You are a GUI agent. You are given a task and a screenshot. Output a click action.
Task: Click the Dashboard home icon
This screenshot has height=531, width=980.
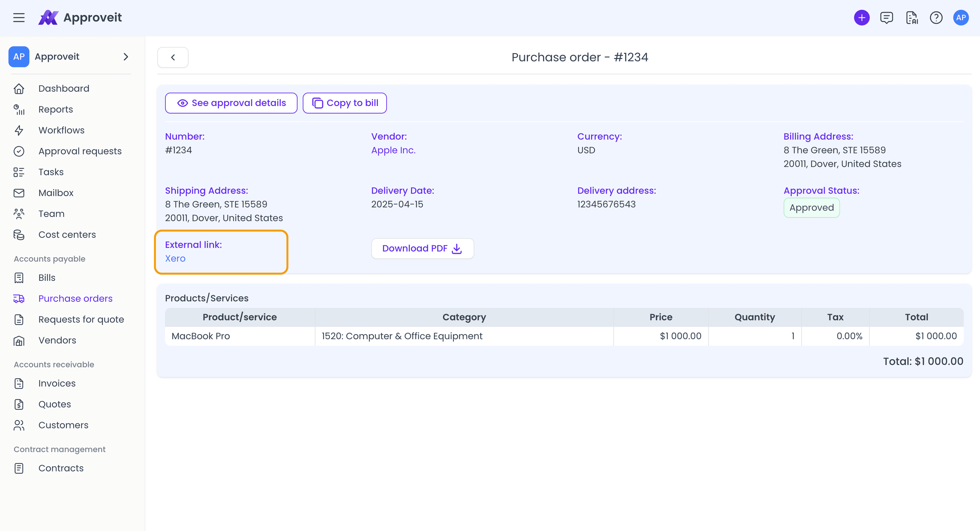[x=19, y=89]
